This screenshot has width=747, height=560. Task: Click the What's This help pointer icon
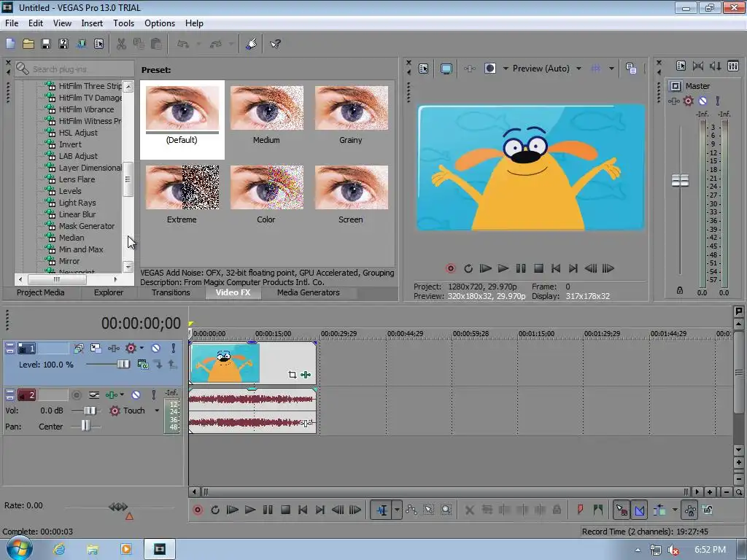point(275,44)
